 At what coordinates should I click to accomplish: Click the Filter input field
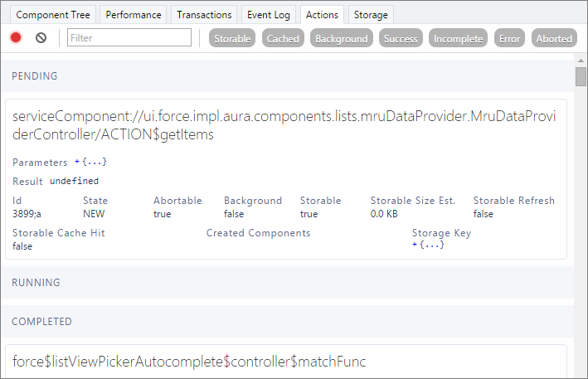tap(129, 37)
